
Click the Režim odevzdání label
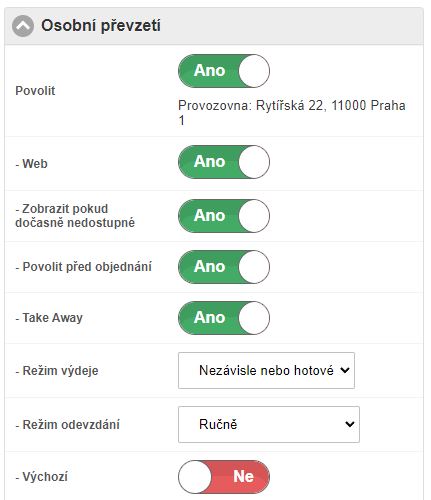point(68,425)
